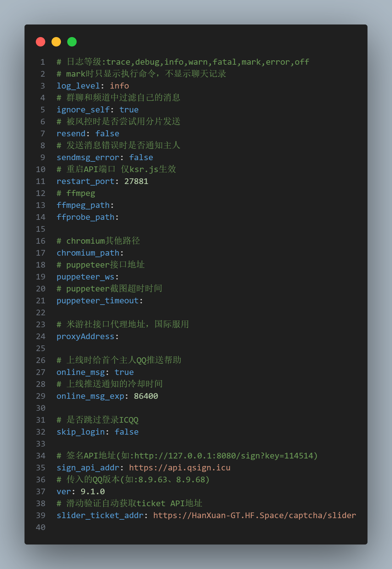Click the ver value 9.1.0
Screen dimensions: 392x569
coord(93,491)
